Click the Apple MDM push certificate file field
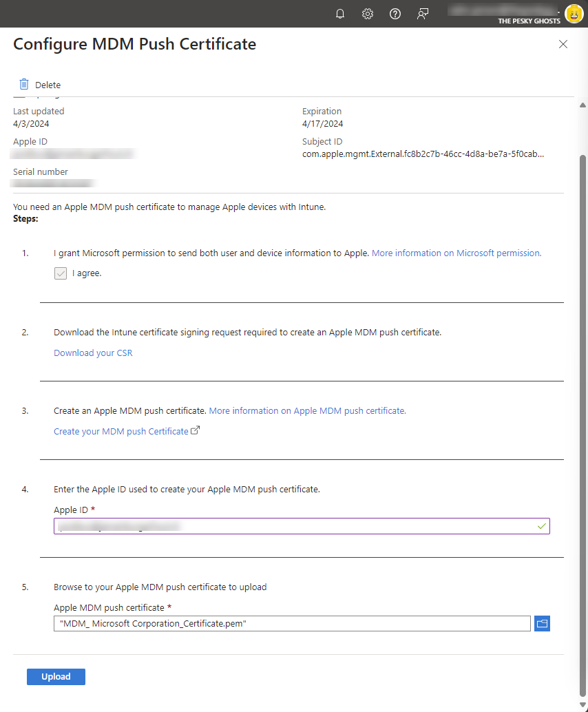 coord(292,623)
